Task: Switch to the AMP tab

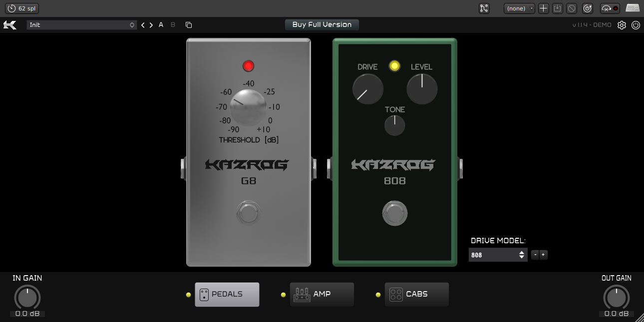Action: pos(322,294)
